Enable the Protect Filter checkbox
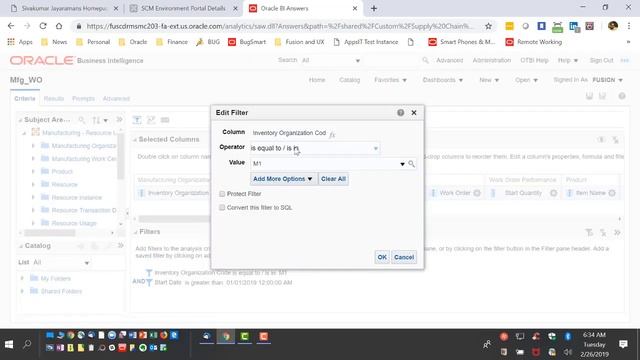 tap(222, 194)
